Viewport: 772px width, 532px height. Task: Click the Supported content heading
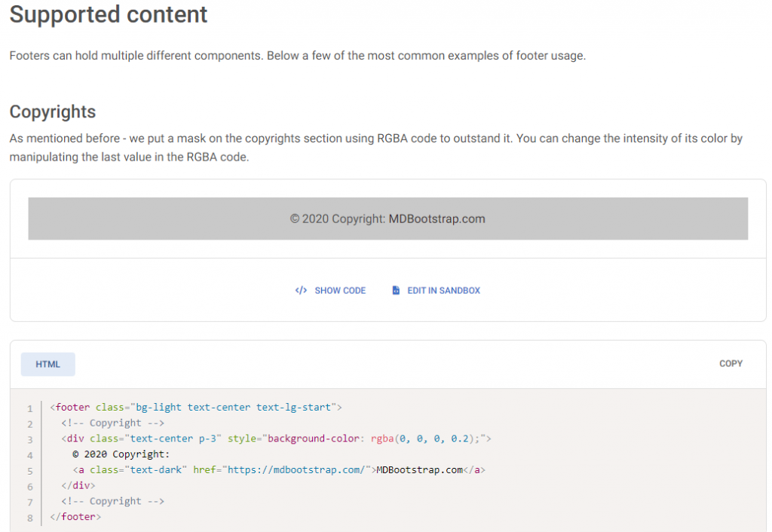click(x=109, y=14)
